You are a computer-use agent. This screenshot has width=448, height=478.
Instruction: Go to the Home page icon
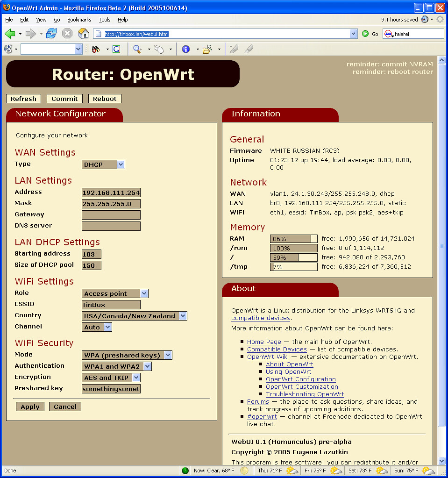pyautogui.click(x=83, y=33)
